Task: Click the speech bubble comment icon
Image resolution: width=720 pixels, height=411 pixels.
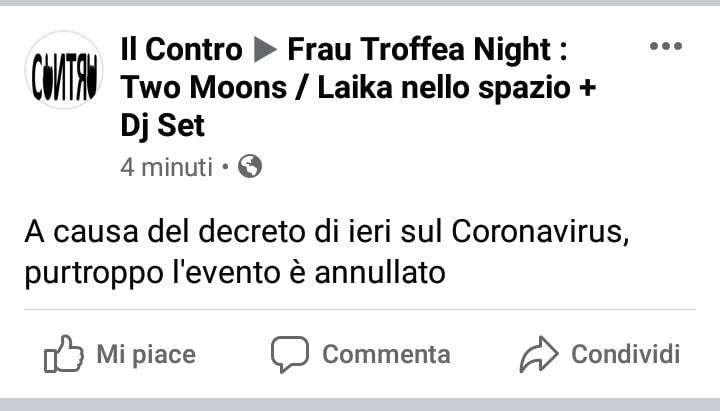Action: tap(290, 354)
